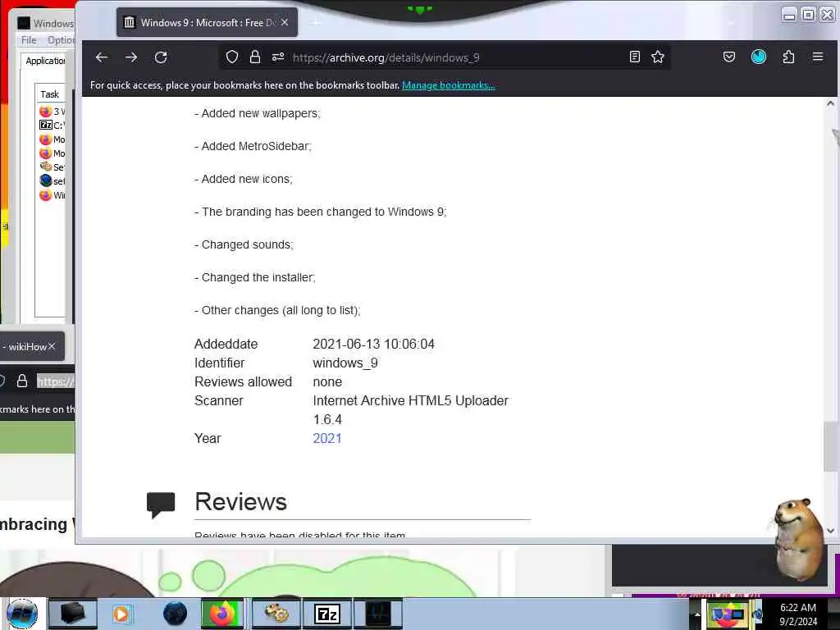Image resolution: width=840 pixels, height=630 pixels.
Task: Click the Reviews speech bubble icon
Action: [161, 505]
